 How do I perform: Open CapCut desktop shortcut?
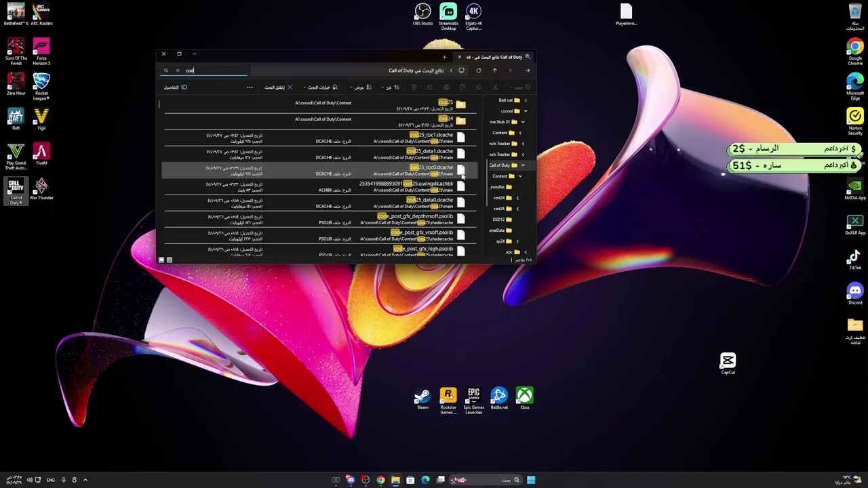coord(728,363)
